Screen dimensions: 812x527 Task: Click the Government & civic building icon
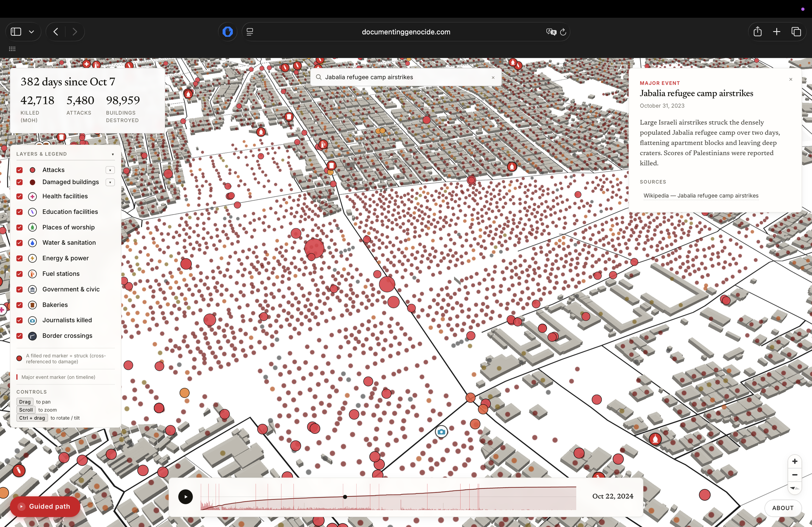[x=32, y=289]
